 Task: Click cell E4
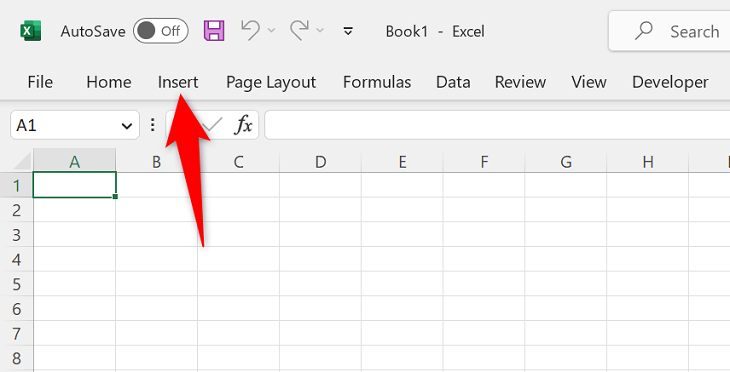[x=402, y=259]
